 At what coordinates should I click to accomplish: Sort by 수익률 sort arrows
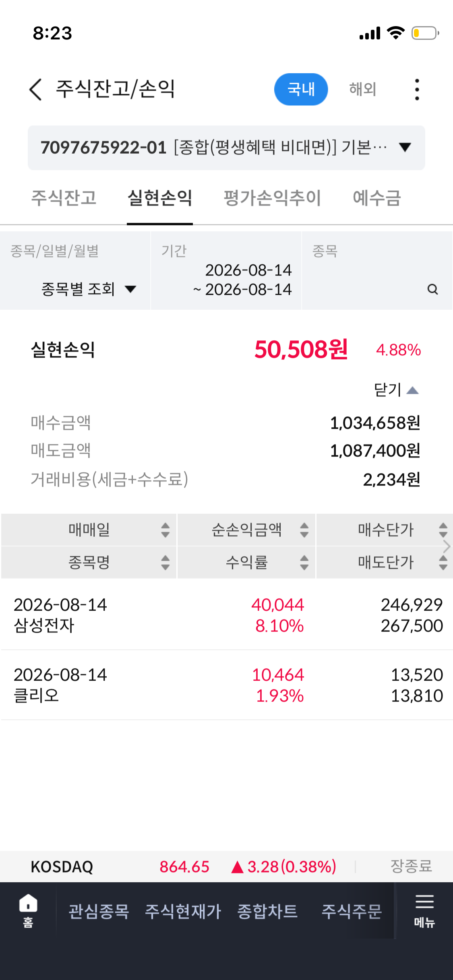point(304,562)
